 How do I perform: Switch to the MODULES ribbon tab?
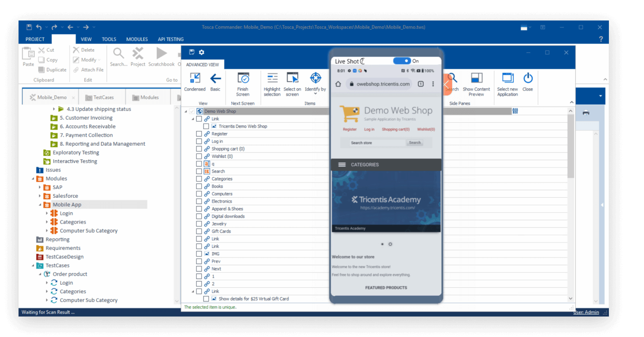pyautogui.click(x=137, y=39)
